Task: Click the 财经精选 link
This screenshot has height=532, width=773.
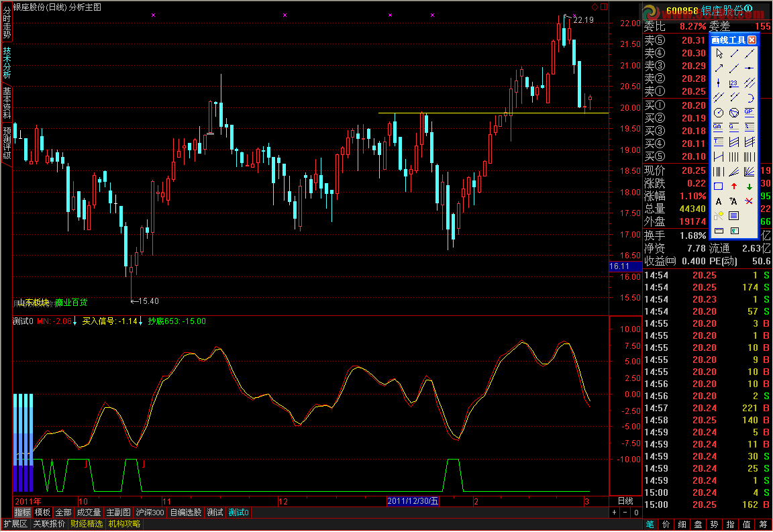Action: click(87, 524)
